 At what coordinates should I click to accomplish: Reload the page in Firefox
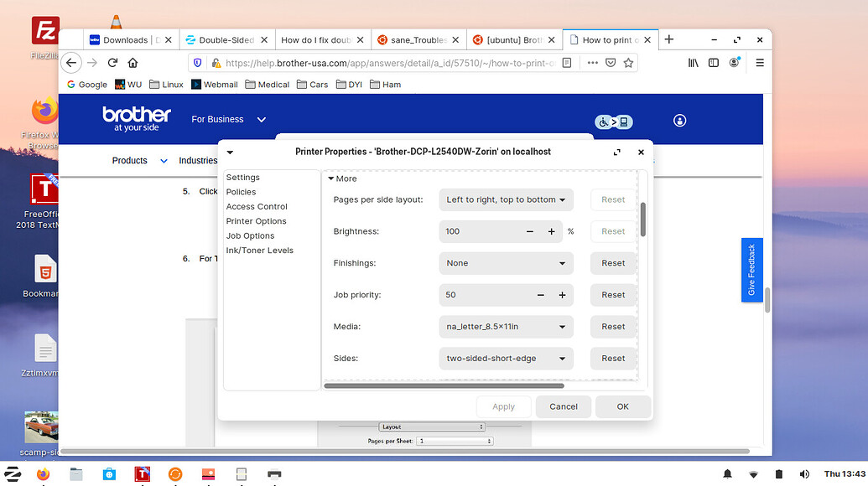coord(112,63)
